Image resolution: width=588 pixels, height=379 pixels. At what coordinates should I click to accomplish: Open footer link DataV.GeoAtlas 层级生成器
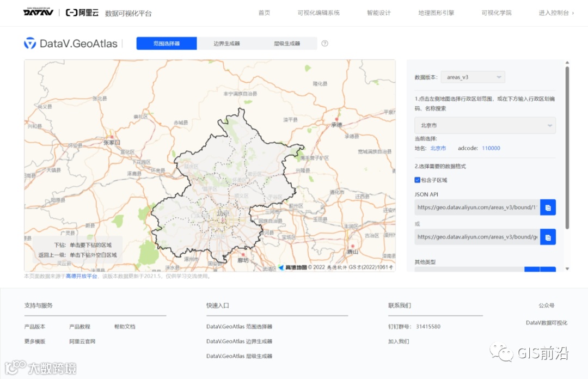239,356
